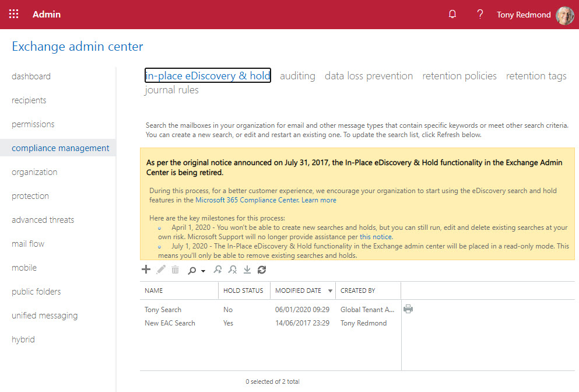Click '0 selected of 2 total' status
This screenshot has height=392, width=579.
[272, 381]
